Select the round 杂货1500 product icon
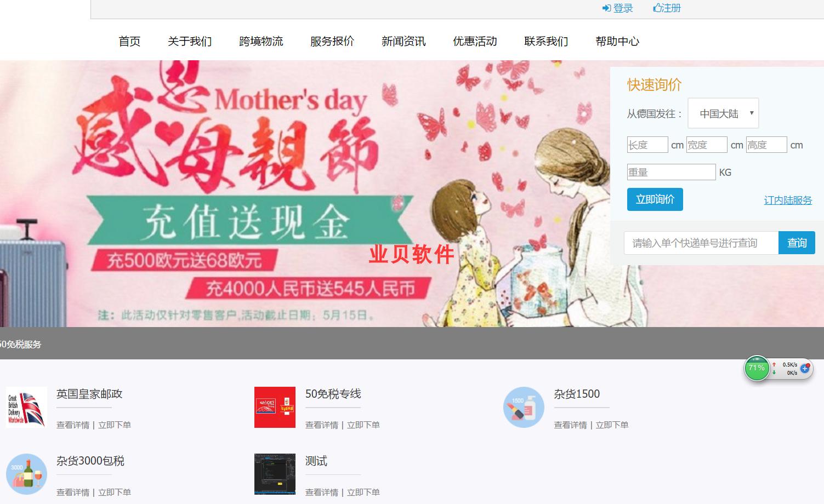 pos(524,407)
